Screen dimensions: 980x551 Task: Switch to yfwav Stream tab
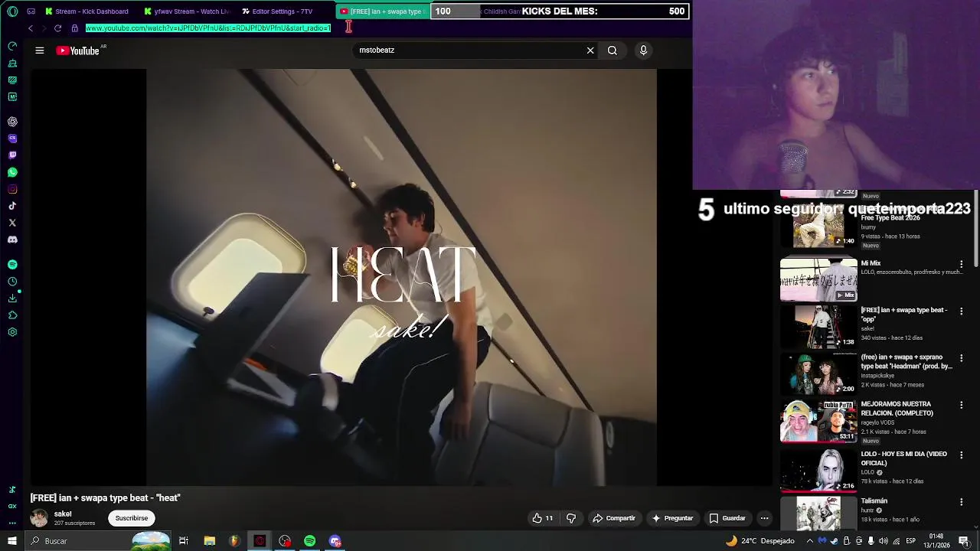click(x=186, y=11)
